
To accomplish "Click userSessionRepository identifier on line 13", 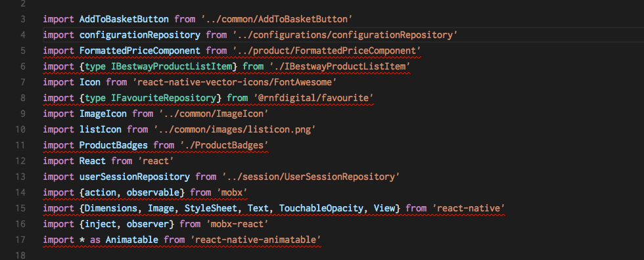I will pyautogui.click(x=134, y=177).
